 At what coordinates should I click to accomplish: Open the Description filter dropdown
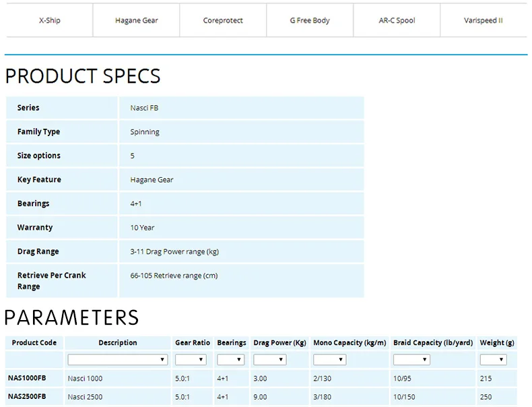click(x=118, y=359)
